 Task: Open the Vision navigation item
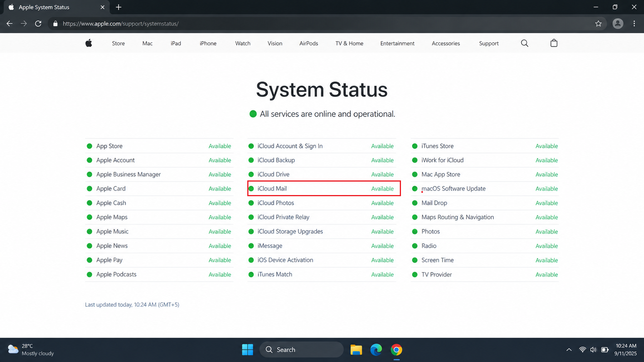tap(275, 43)
